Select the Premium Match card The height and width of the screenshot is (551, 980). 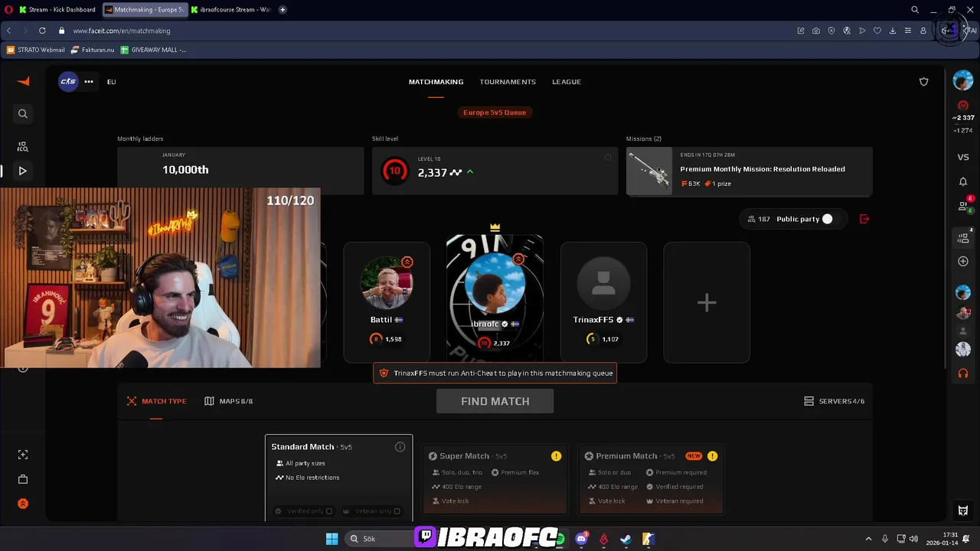(651, 481)
